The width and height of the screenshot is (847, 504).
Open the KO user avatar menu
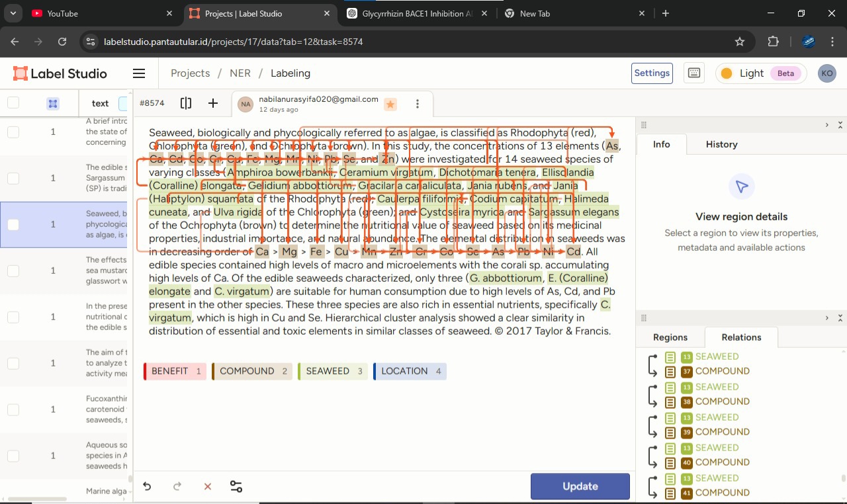(827, 73)
